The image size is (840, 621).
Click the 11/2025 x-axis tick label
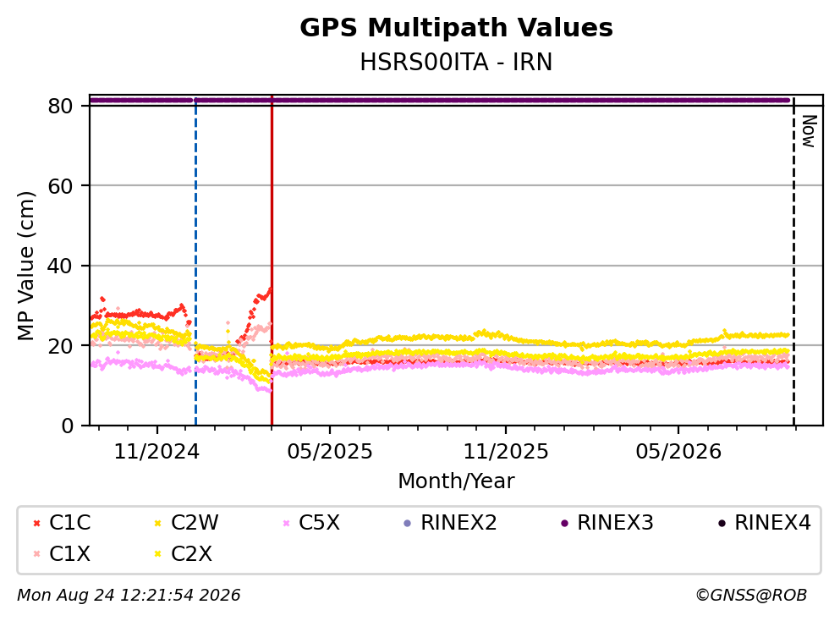[x=506, y=452]
